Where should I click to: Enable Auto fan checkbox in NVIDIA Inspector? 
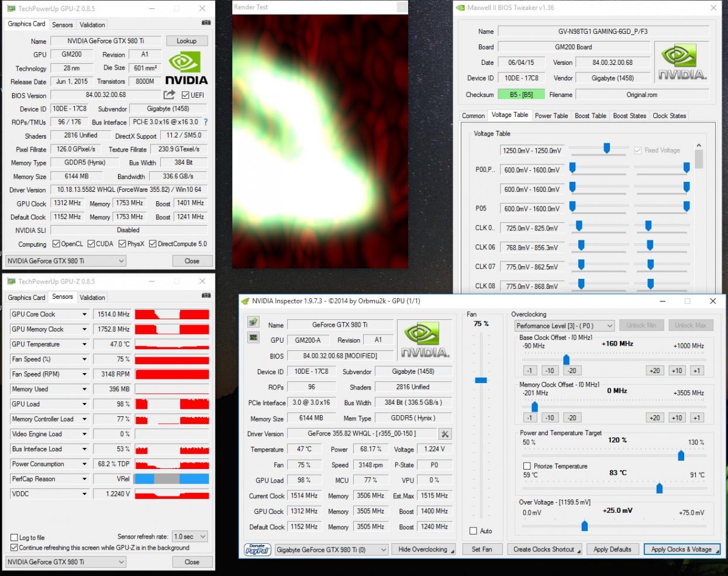[x=473, y=531]
